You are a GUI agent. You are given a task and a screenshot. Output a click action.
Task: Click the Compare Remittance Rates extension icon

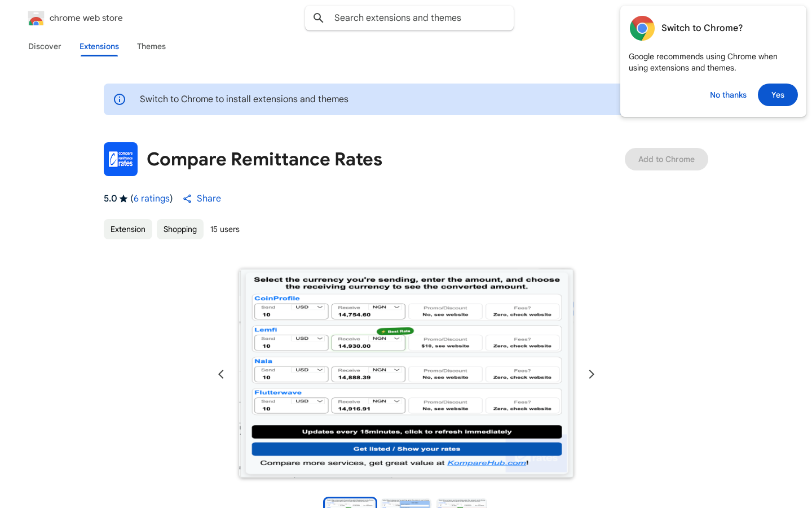pos(121,159)
